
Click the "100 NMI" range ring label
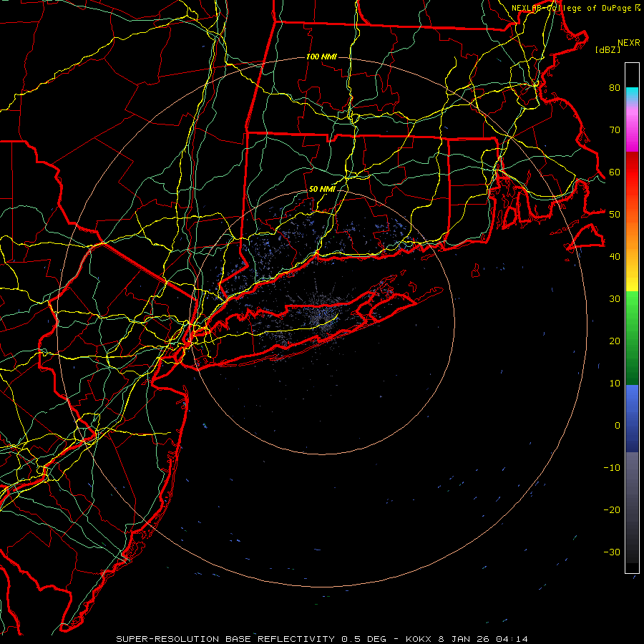(321, 57)
